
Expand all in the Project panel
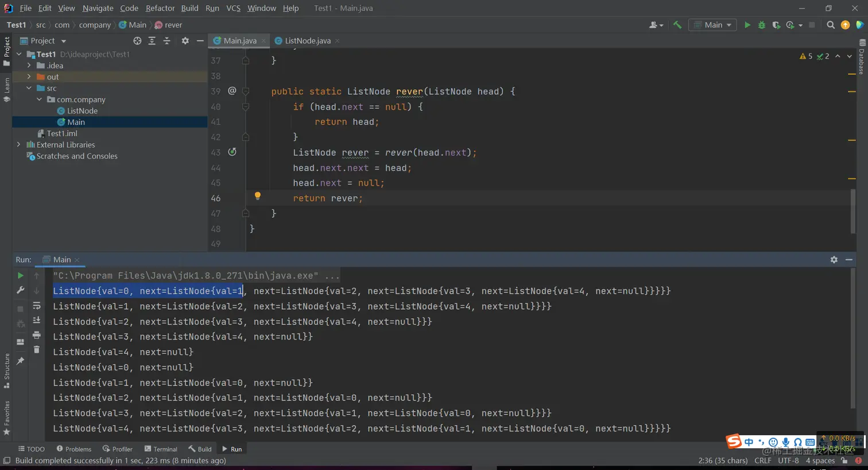(152, 41)
